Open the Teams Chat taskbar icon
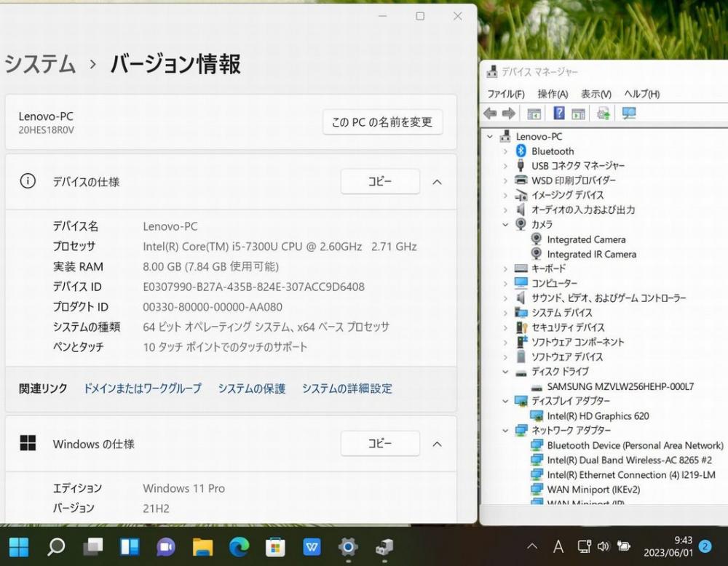This screenshot has width=728, height=566. click(x=166, y=547)
